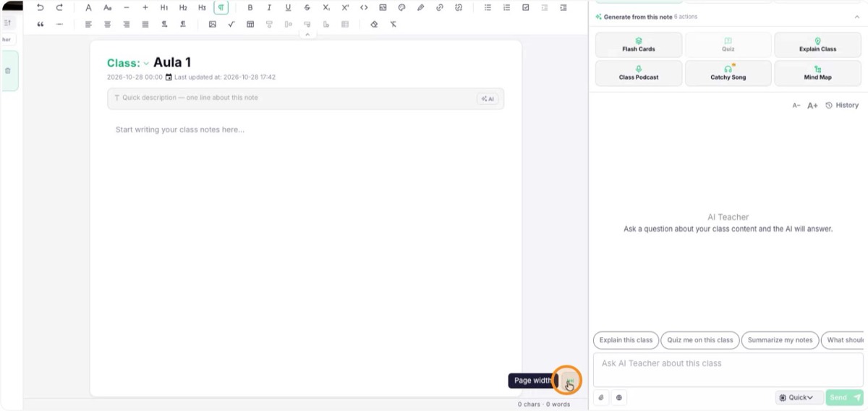Insert a math formula (square root icon)
Image resolution: width=868 pixels, height=411 pixels.
coord(231,24)
